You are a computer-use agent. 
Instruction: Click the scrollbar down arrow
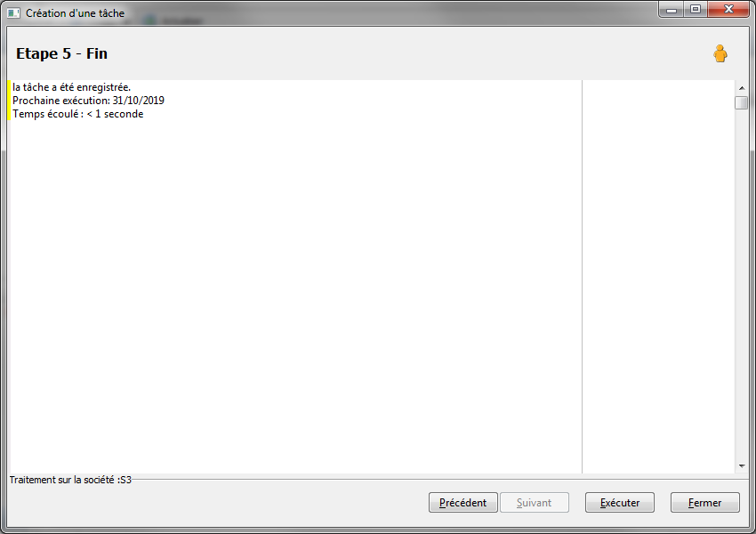click(x=742, y=466)
